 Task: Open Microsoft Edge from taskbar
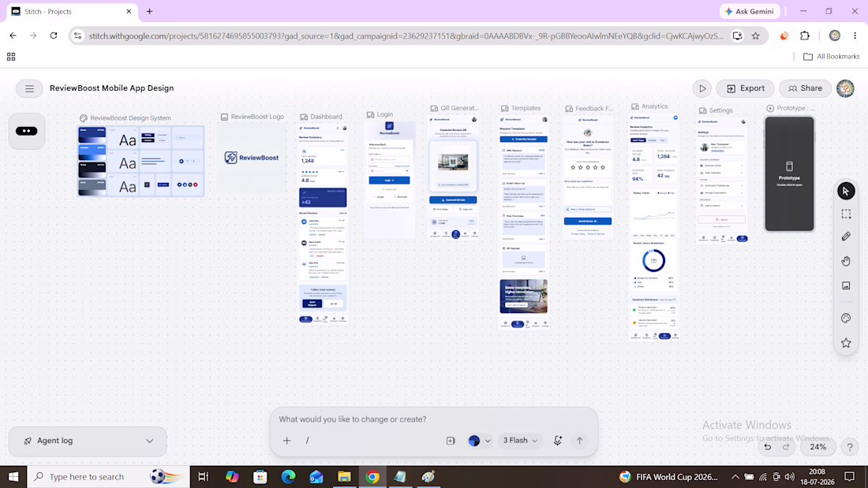pyautogui.click(x=288, y=477)
